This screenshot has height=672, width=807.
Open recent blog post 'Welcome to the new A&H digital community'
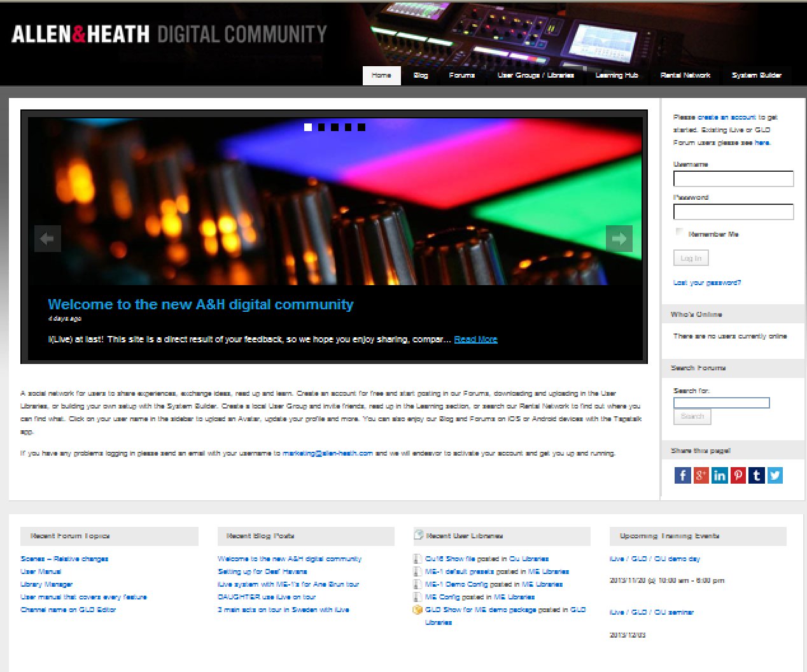290,559
